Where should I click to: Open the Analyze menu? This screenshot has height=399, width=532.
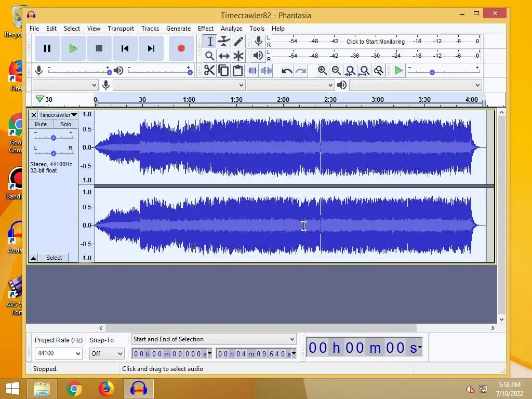pos(231,29)
